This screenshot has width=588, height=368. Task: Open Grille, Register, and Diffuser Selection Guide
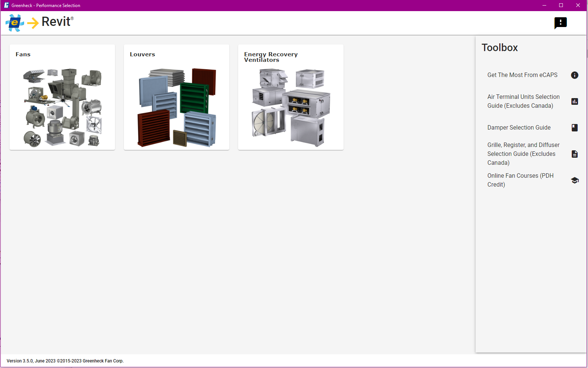tap(523, 154)
